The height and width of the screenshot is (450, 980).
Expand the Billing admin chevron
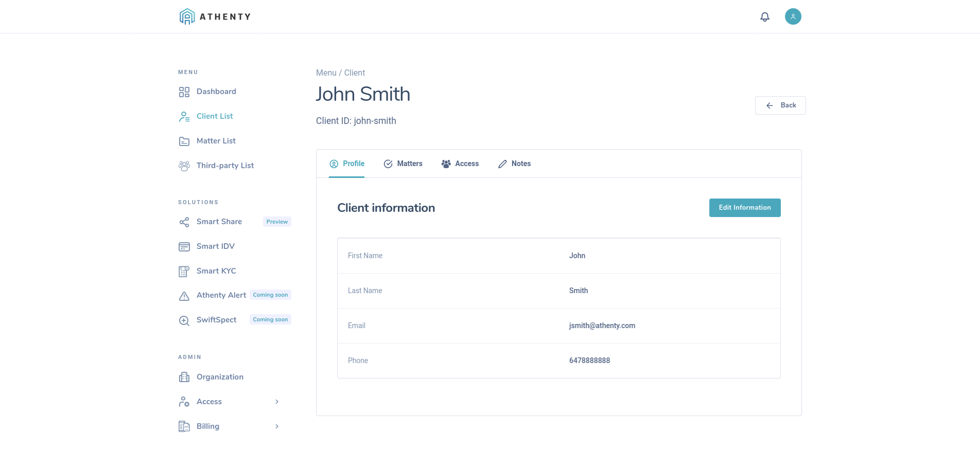click(x=277, y=426)
